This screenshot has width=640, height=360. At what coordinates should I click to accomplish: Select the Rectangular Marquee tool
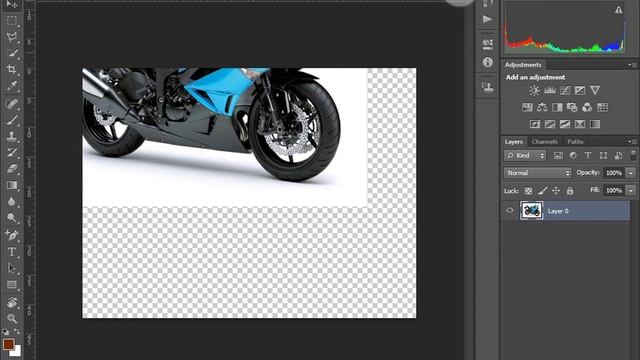click(12, 20)
